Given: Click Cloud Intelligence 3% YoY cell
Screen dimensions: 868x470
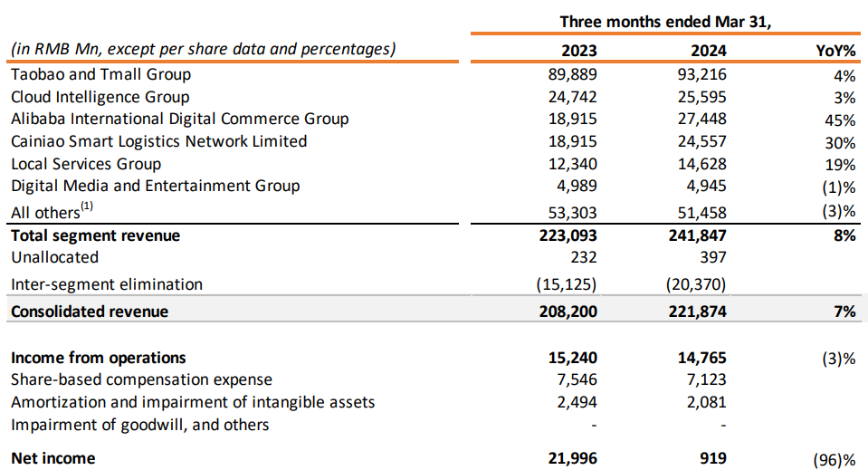Looking at the screenshot, I should pyautogui.click(x=844, y=98).
